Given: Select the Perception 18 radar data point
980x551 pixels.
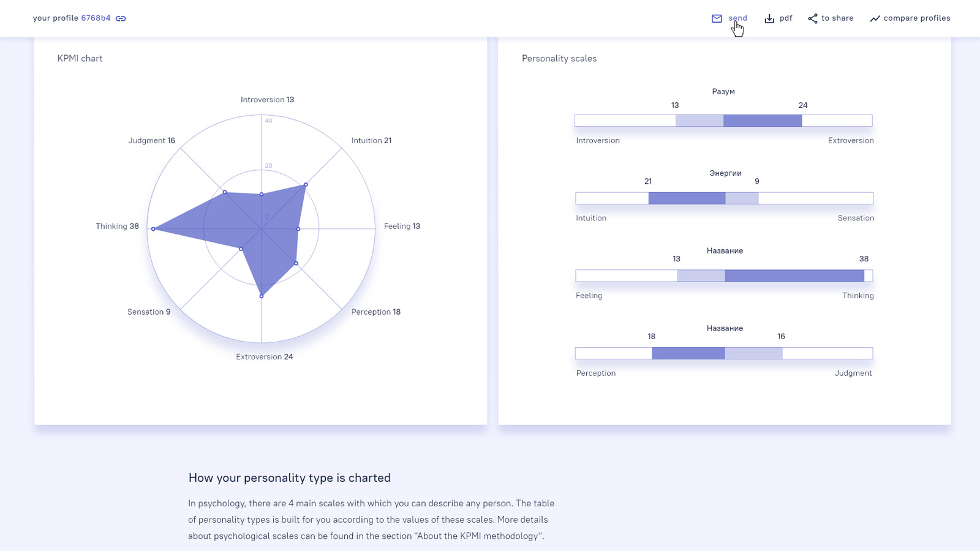Looking at the screenshot, I should point(296,264).
